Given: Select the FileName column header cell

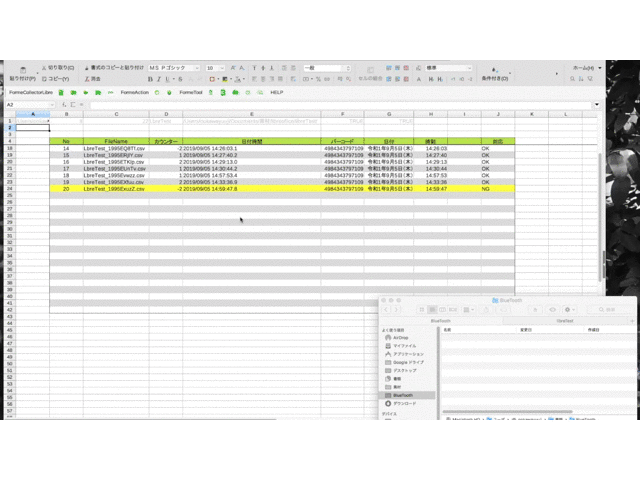Looking at the screenshot, I should (x=115, y=141).
